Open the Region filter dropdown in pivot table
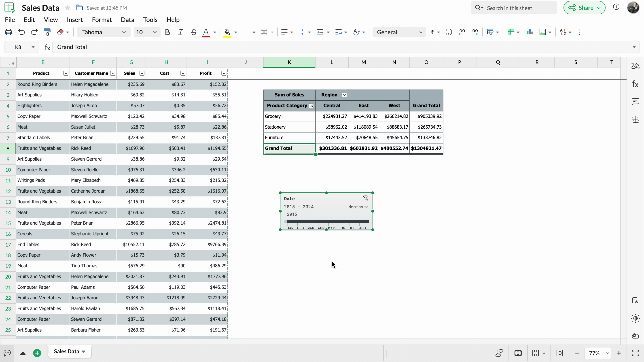644x362 pixels. click(344, 95)
